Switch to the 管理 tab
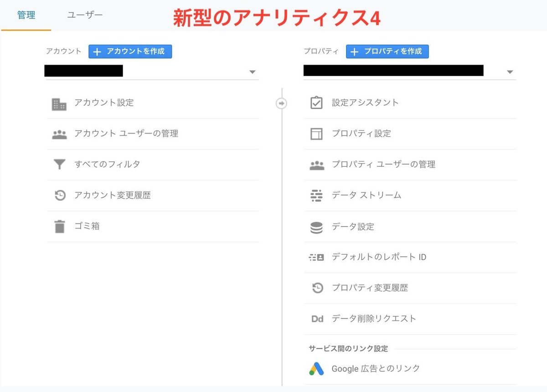This screenshot has height=392, width=547. [26, 15]
